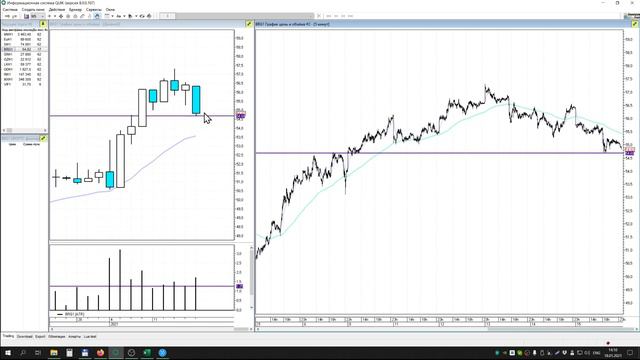Click the intraday chart horizontal scrollbar thumb
The height and width of the screenshot is (360, 640).
(x=560, y=329)
